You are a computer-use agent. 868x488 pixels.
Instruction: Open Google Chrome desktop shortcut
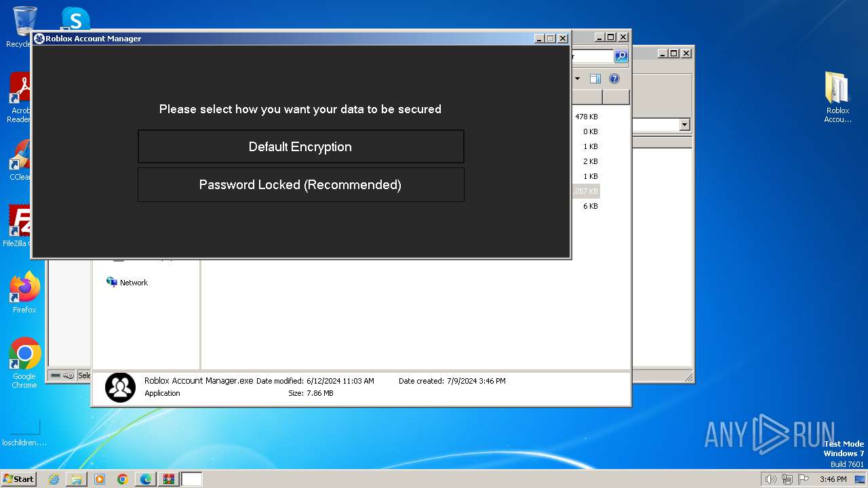click(24, 363)
